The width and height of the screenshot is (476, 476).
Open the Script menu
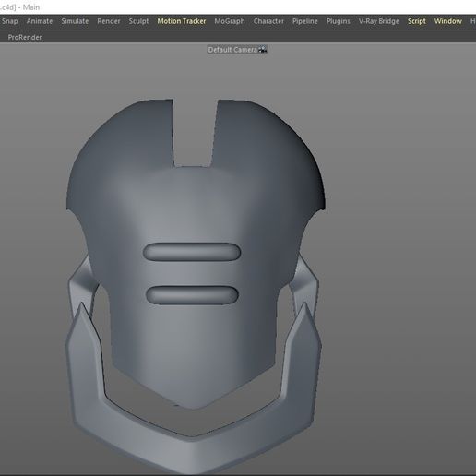(417, 21)
